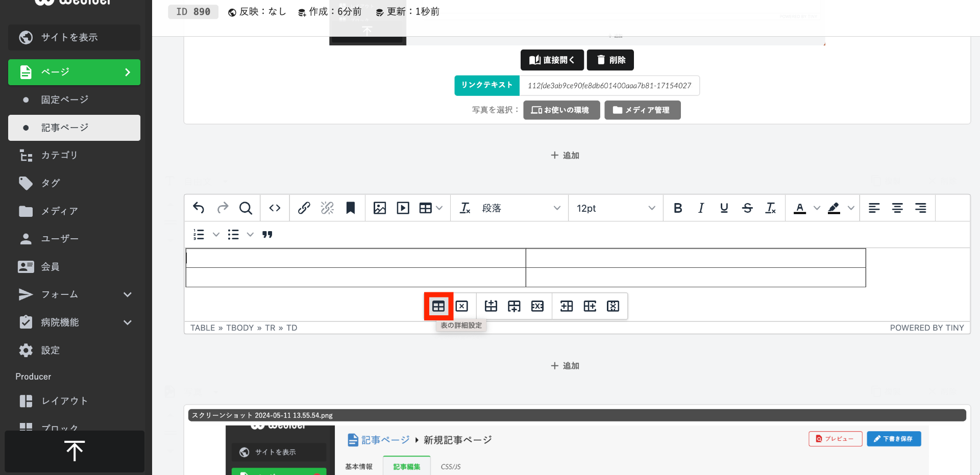Click the 直接開く button
The image size is (980, 475).
[x=552, y=60]
